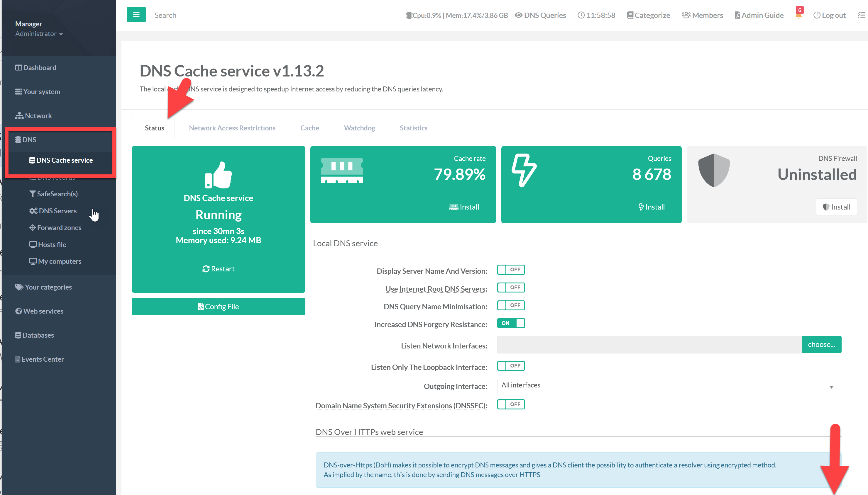This screenshot has height=495, width=868.
Task: Restart the DNS Cache service
Action: click(218, 268)
